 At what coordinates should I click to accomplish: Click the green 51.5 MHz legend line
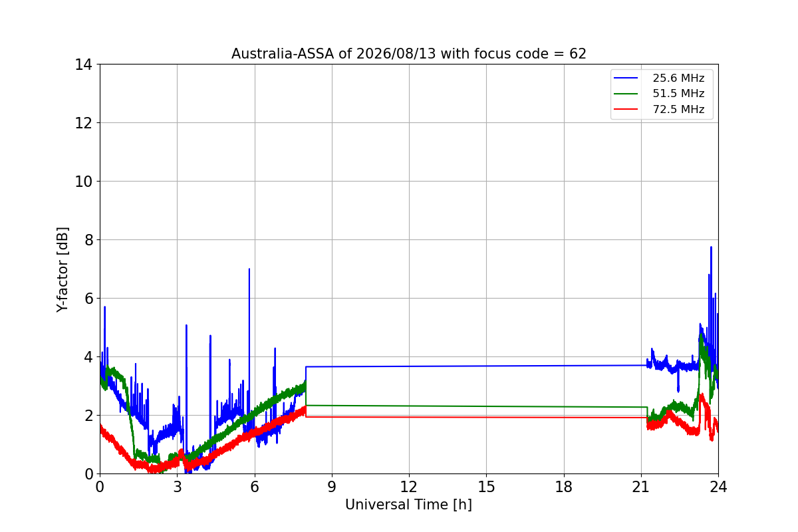click(x=627, y=94)
